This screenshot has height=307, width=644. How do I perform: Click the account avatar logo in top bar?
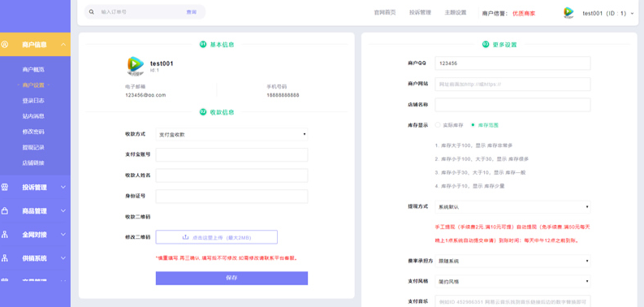click(568, 13)
